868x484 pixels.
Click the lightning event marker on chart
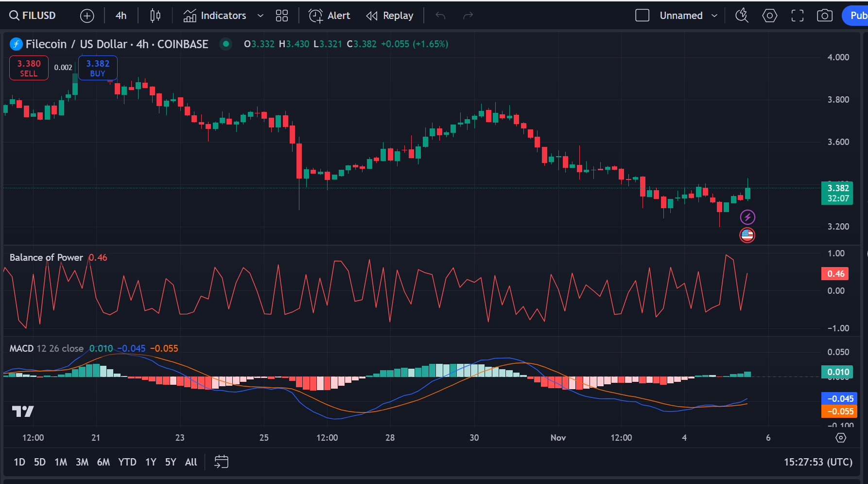(x=747, y=217)
